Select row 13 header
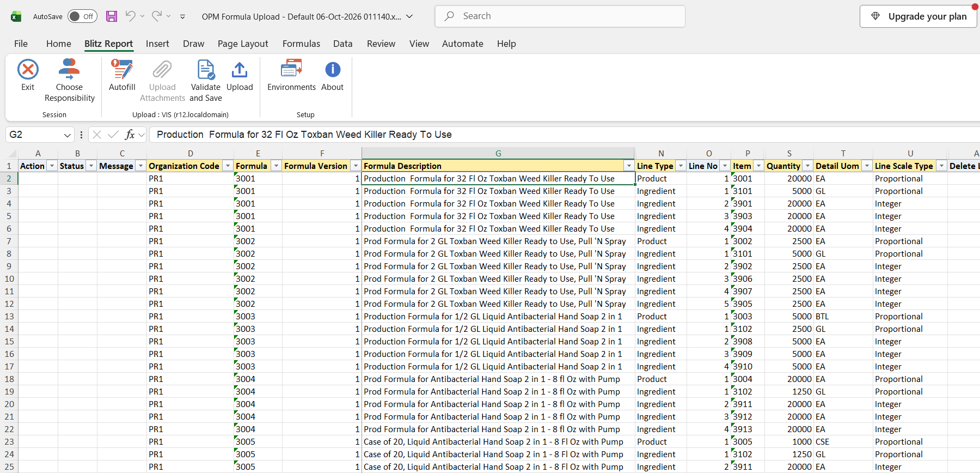980x473 pixels. point(9,317)
